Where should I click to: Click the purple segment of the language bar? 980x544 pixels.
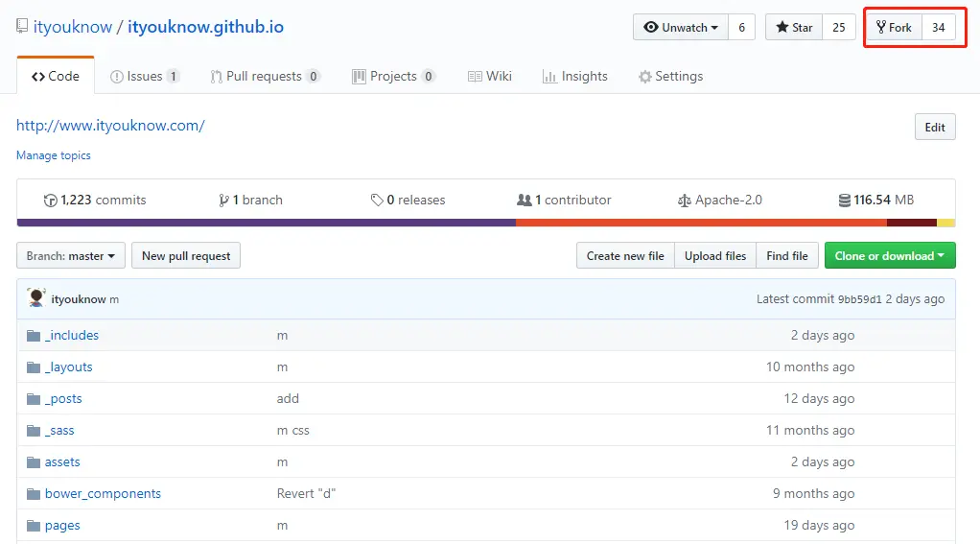(x=267, y=223)
